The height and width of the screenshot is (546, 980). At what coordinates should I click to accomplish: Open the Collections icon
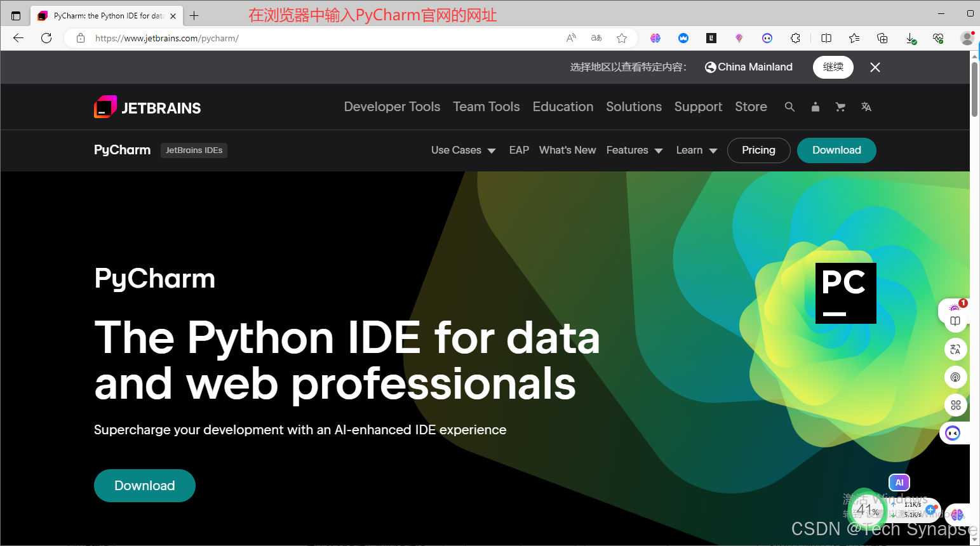pyautogui.click(x=882, y=38)
